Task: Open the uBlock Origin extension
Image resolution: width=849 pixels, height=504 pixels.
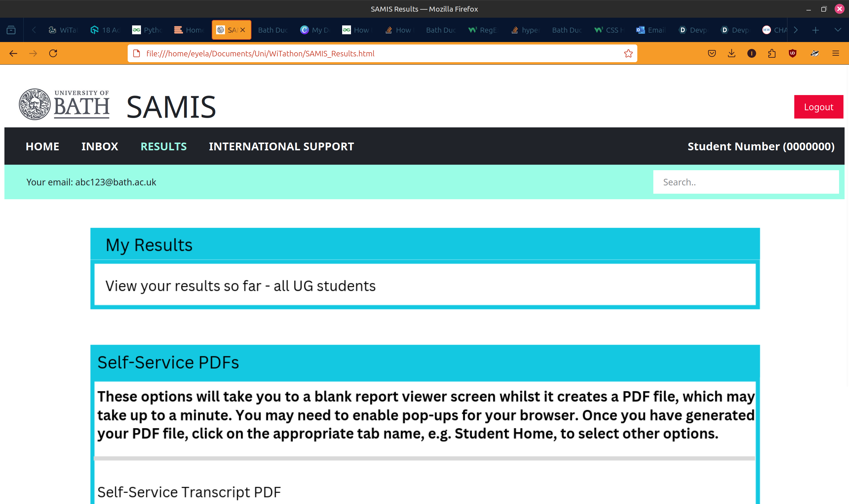Action: [792, 53]
